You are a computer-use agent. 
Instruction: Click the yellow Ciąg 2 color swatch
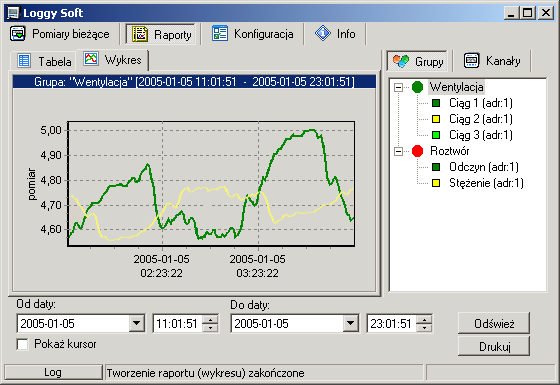click(x=436, y=119)
